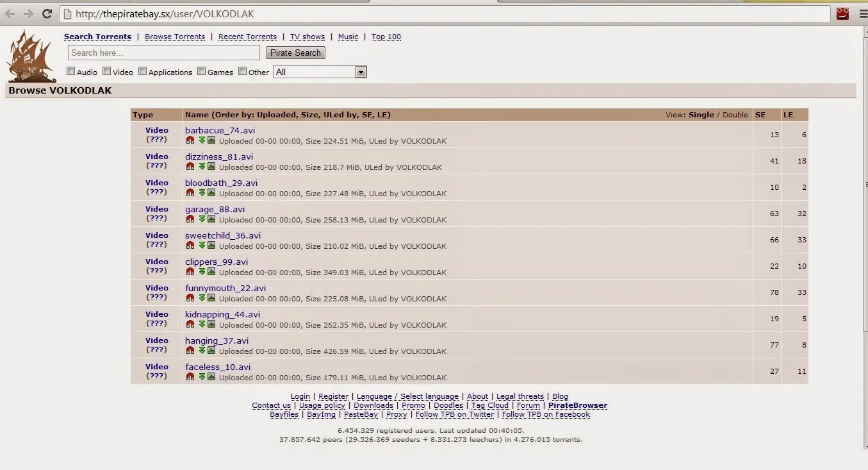Click the green download arrow for garage_88.avi
This screenshot has width=868, height=470.
point(202,219)
